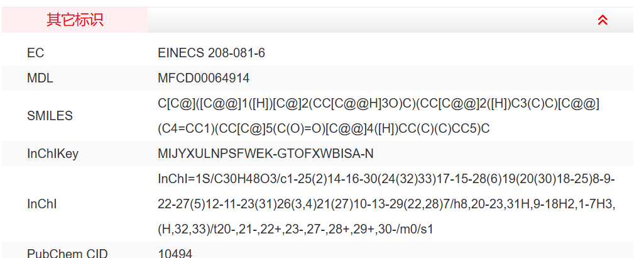
Task: Click the second line of SMILES string
Action: click(324, 128)
